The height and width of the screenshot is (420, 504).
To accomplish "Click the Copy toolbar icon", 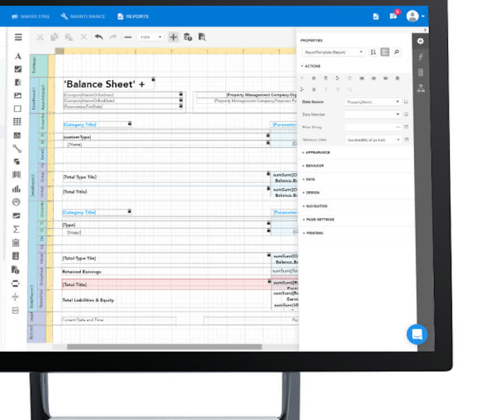I will (54, 38).
